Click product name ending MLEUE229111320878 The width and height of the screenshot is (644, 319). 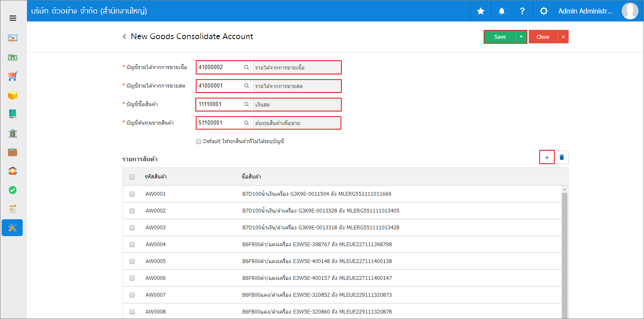click(317, 312)
